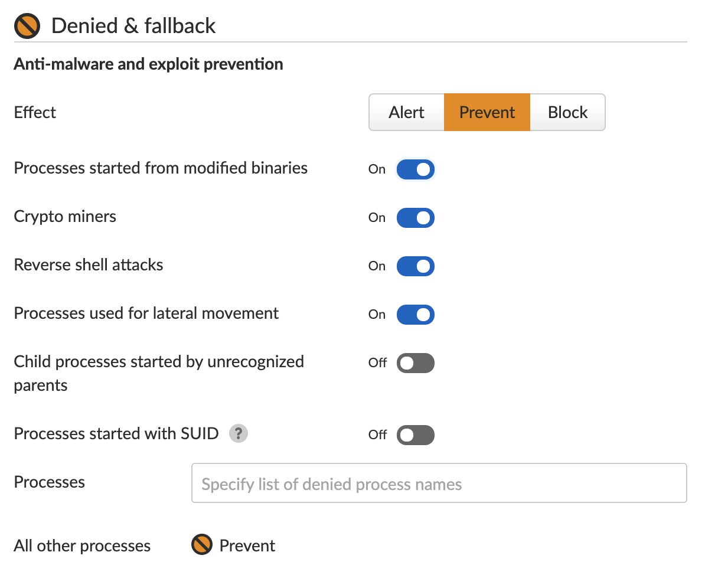
Task: Open the SUID help question mark icon
Action: point(239,434)
